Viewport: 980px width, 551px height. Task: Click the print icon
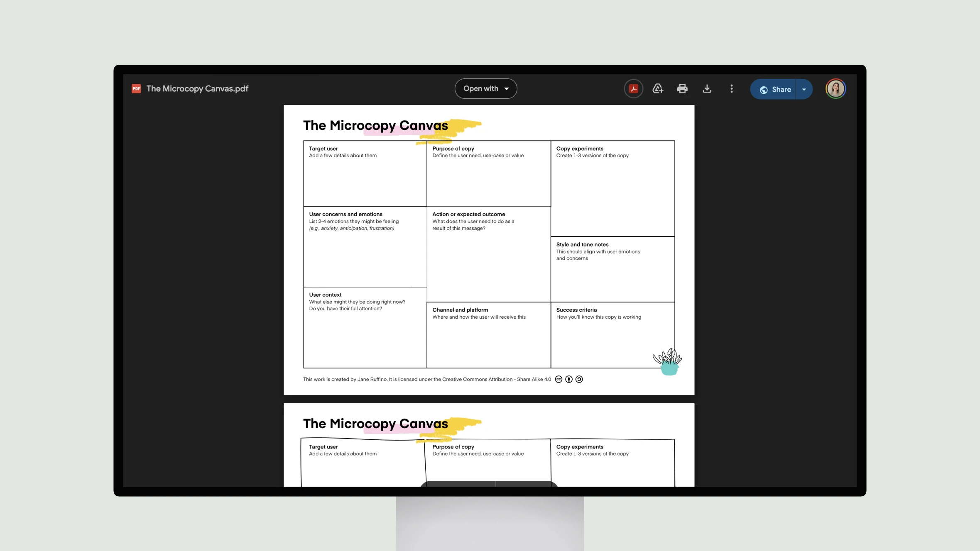pyautogui.click(x=683, y=89)
